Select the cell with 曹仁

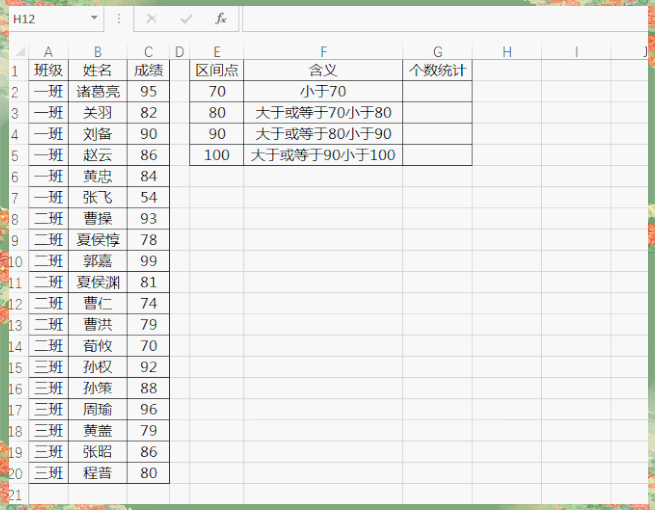[x=98, y=303]
